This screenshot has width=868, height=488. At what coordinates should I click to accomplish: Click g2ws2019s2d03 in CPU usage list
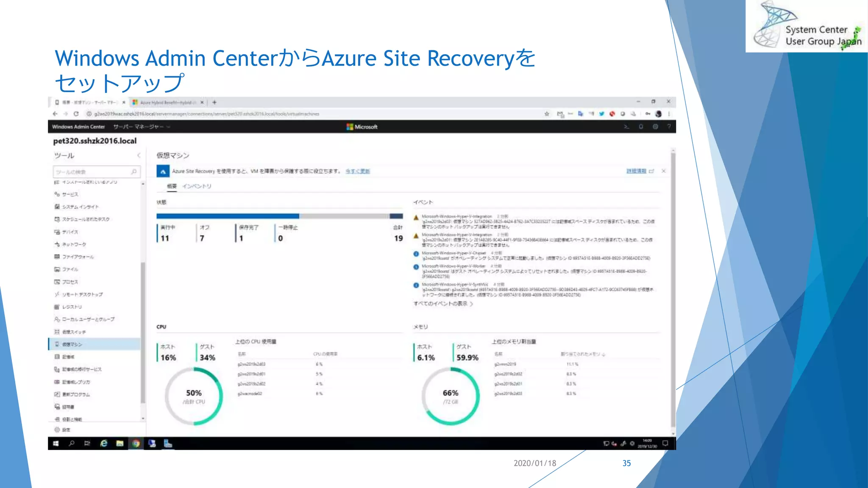pos(251,364)
